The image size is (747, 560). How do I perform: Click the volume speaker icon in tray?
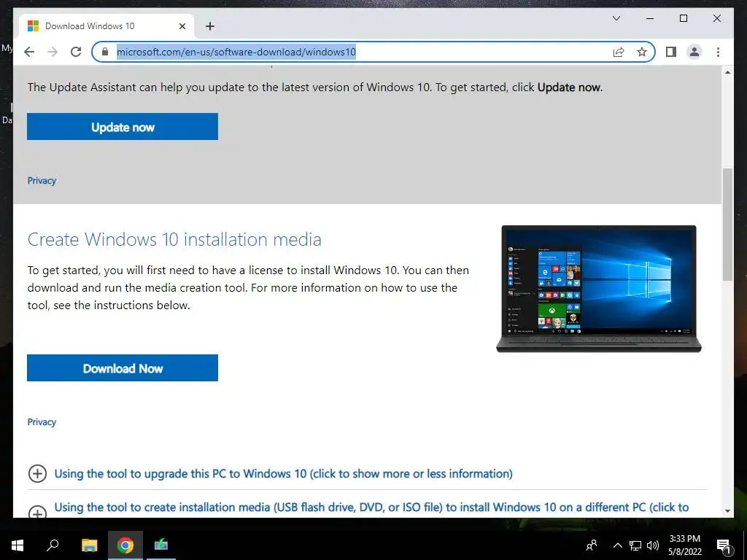[653, 545]
